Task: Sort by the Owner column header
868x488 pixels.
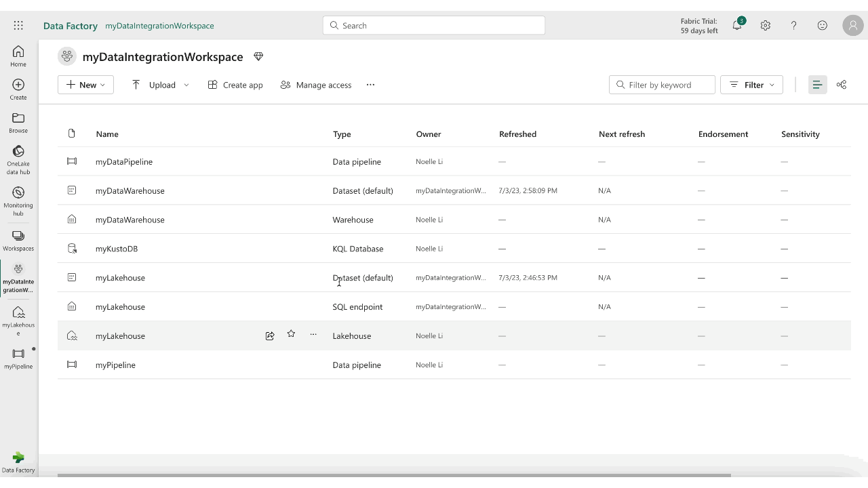Action: [429, 134]
